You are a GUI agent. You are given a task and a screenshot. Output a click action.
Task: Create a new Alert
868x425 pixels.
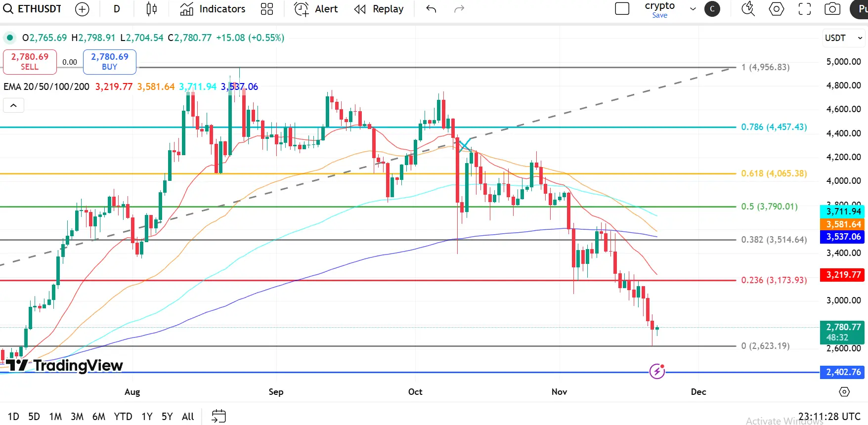tap(316, 9)
